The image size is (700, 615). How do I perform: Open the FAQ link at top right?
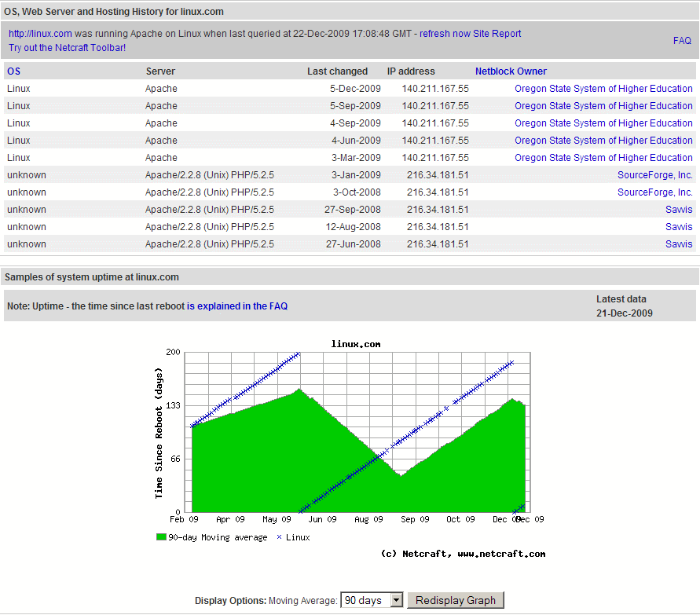coord(682,41)
